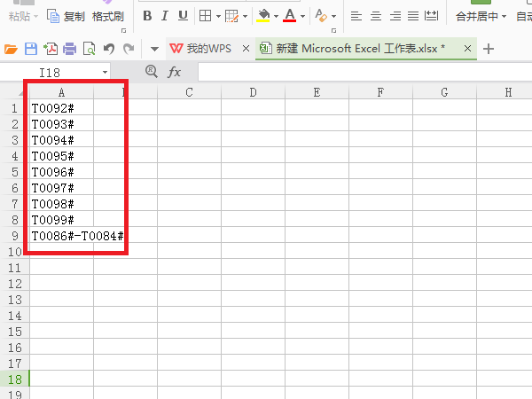Click the Undo arrow icon

click(108, 49)
